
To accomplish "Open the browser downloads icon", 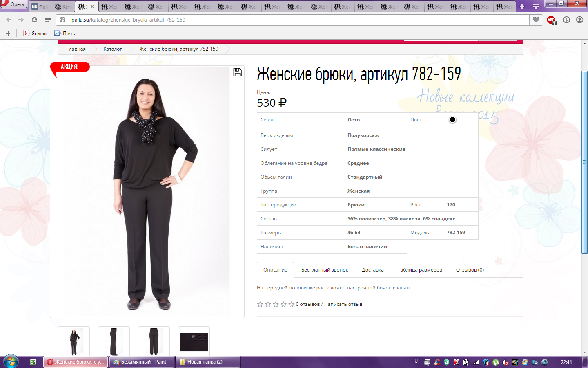I will pos(566,20).
